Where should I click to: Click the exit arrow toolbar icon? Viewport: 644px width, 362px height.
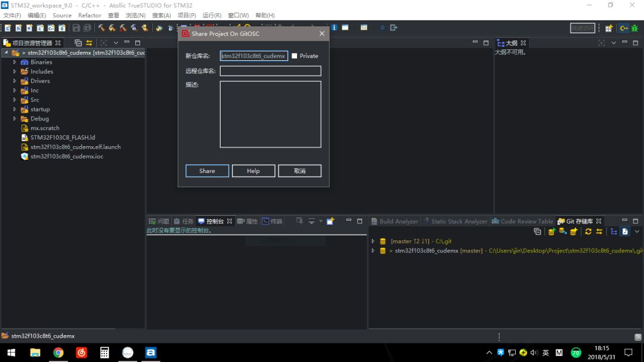tap(394, 27)
